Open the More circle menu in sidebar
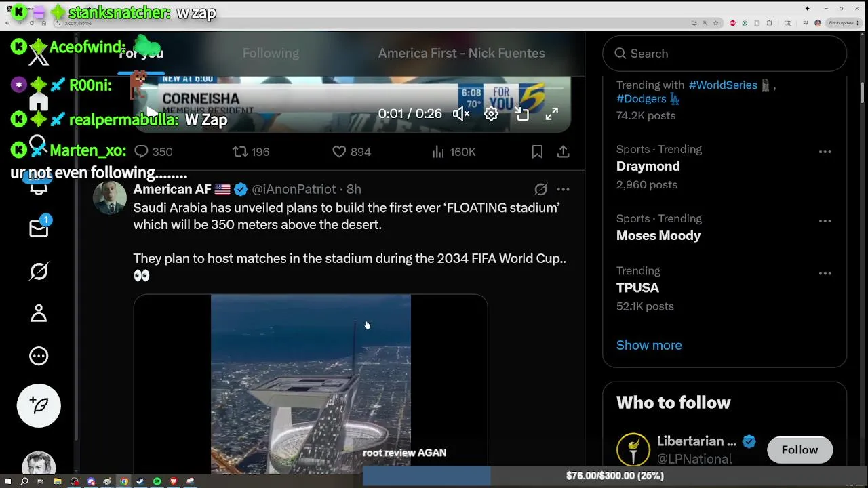The image size is (868, 488). pos(39,356)
